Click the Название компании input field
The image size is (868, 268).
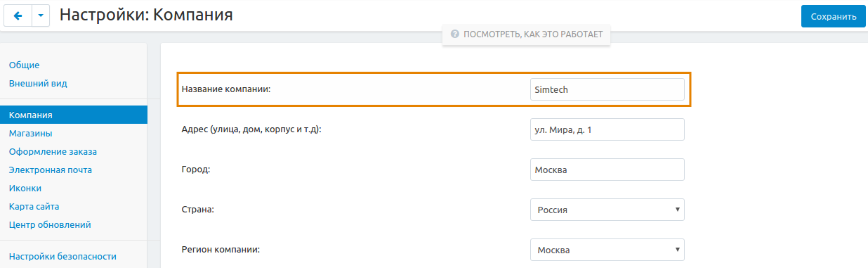[x=607, y=89]
